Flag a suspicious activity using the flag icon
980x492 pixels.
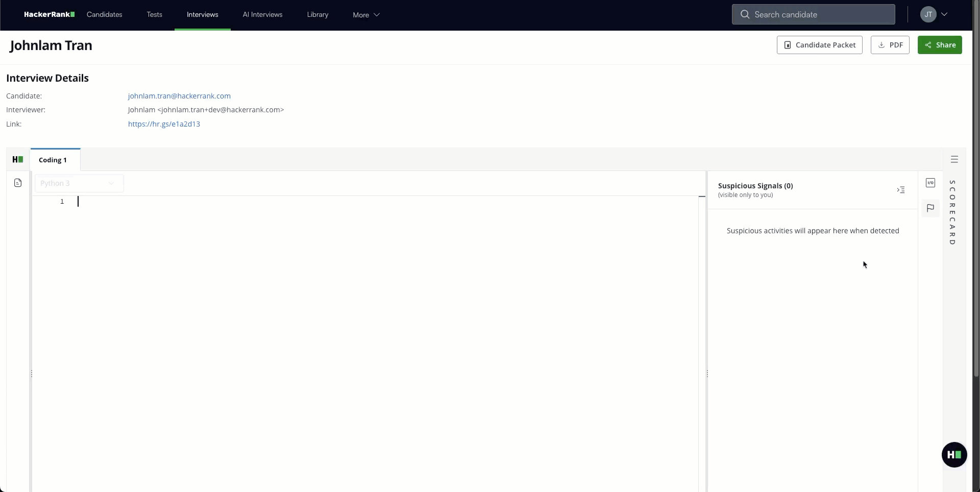pos(930,208)
